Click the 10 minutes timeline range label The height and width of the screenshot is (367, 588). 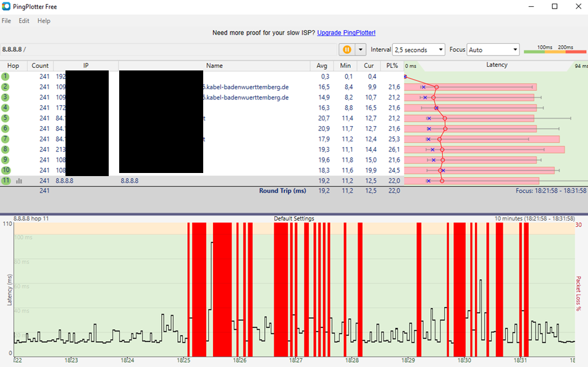pos(535,218)
